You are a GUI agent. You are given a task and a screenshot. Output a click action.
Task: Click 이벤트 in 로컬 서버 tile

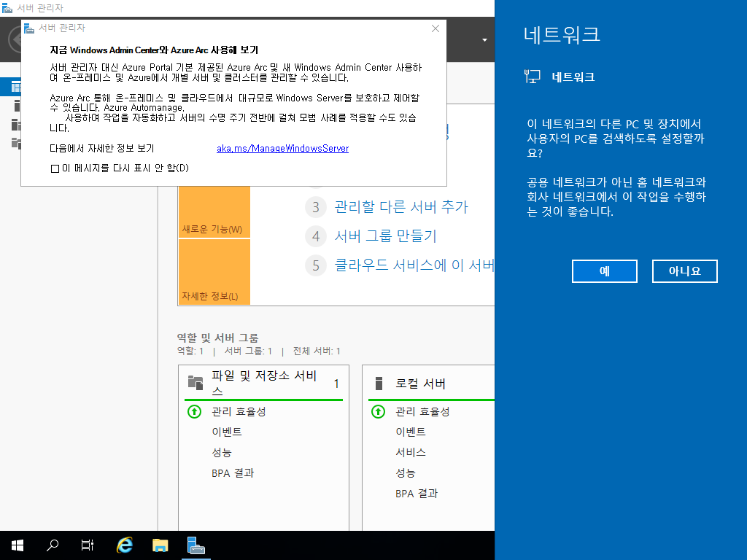point(411,432)
